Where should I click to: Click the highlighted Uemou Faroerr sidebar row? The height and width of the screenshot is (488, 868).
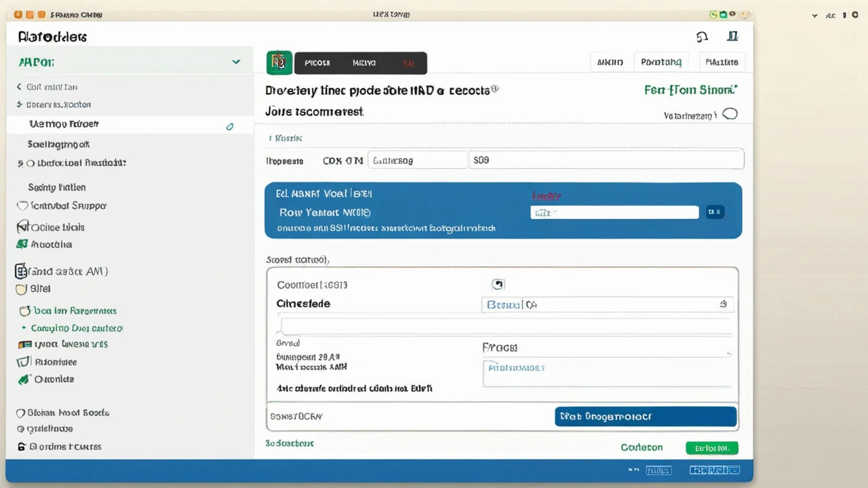[x=130, y=125]
